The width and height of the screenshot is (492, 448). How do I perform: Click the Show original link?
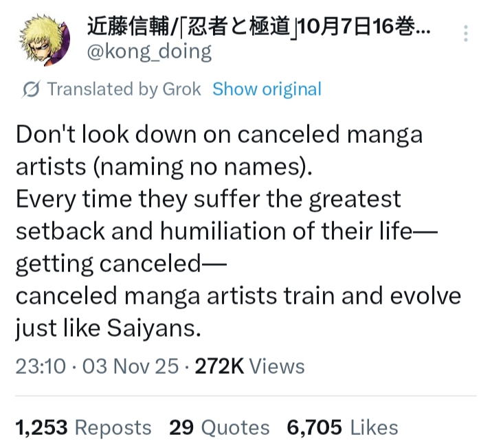tap(267, 89)
